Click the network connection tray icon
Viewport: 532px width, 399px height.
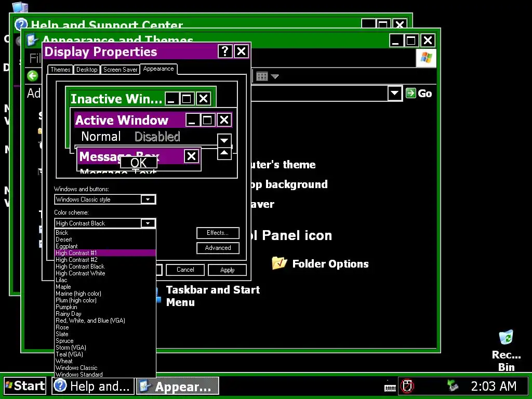(453, 385)
